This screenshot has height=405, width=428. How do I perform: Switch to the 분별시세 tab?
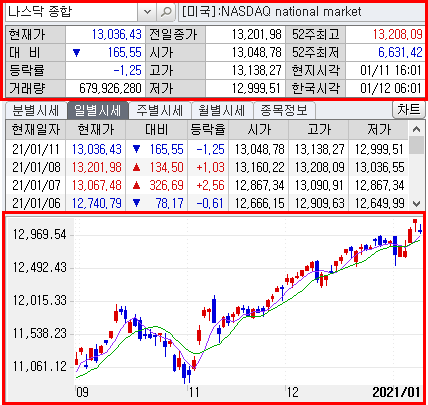coord(36,110)
